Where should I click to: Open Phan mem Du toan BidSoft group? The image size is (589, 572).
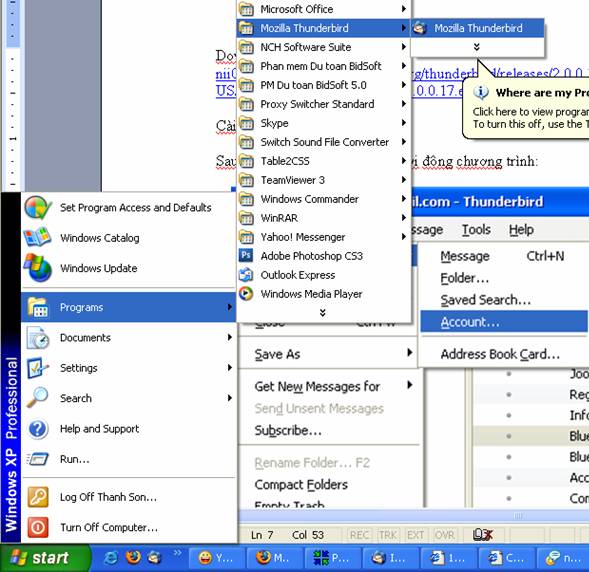324,66
